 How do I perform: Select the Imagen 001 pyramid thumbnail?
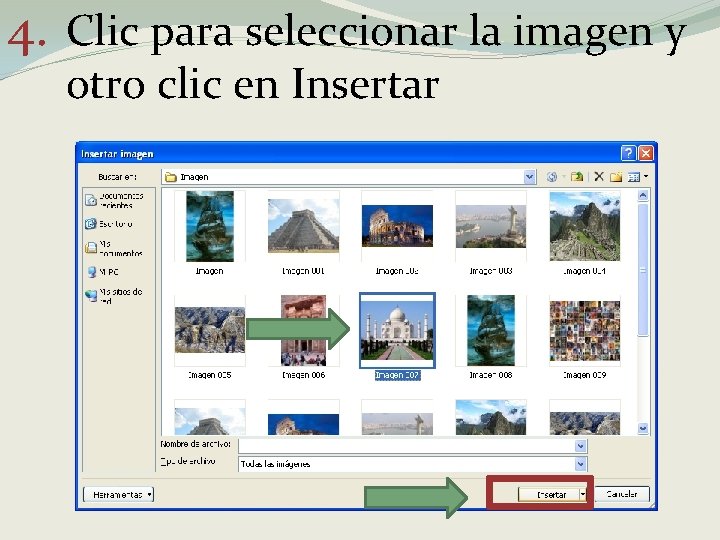tap(304, 226)
